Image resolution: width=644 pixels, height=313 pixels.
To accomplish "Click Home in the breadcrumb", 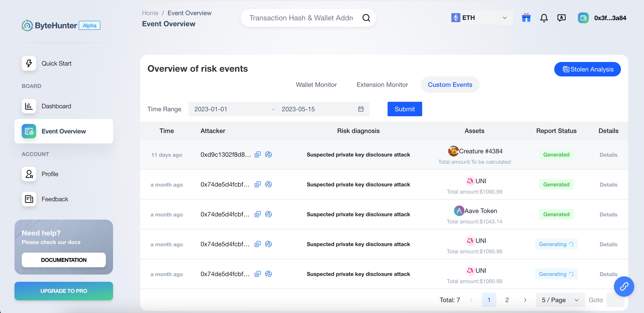I will (150, 13).
